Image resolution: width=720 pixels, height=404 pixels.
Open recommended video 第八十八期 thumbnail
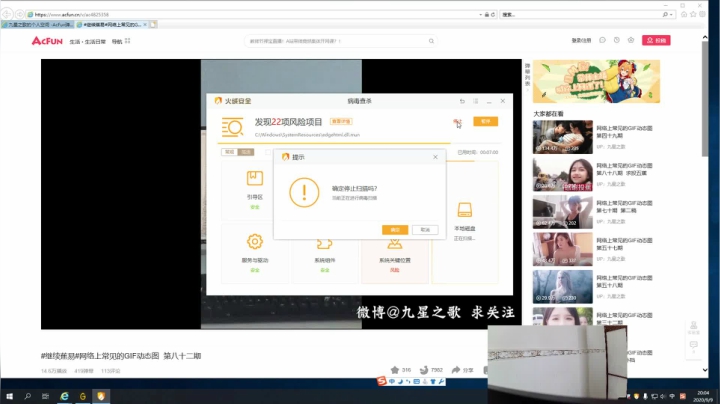pos(562,174)
